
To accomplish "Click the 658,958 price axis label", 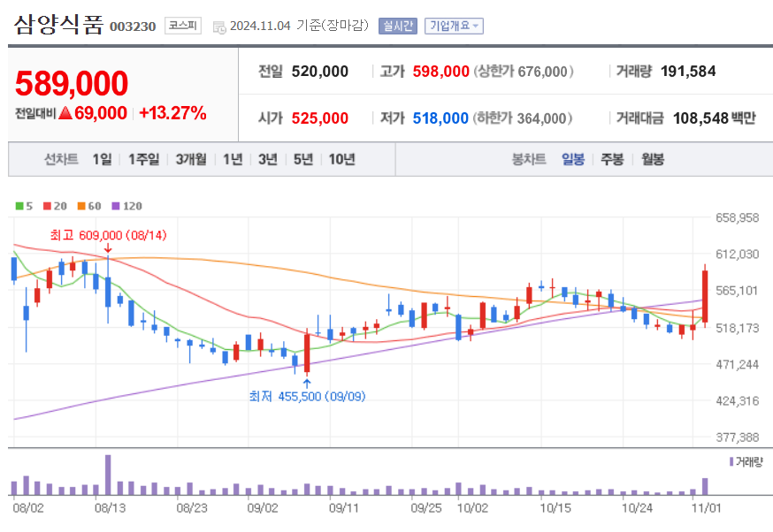I will tap(737, 217).
